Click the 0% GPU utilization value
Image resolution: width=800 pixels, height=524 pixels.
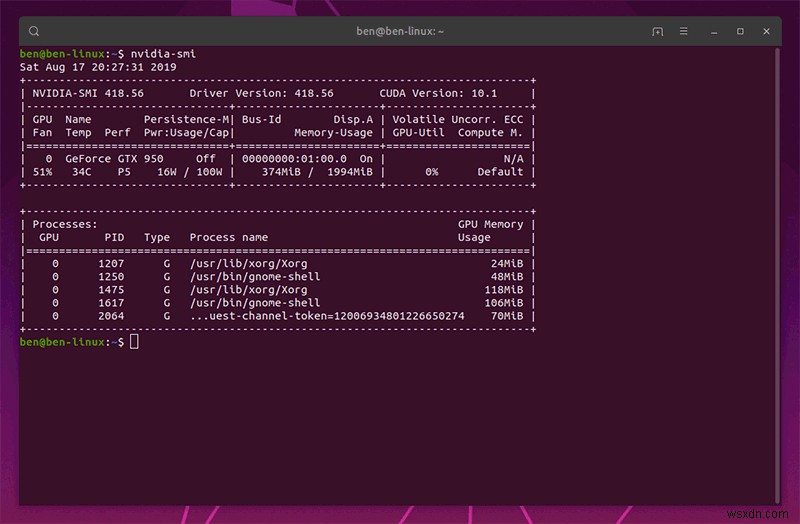[x=432, y=172]
